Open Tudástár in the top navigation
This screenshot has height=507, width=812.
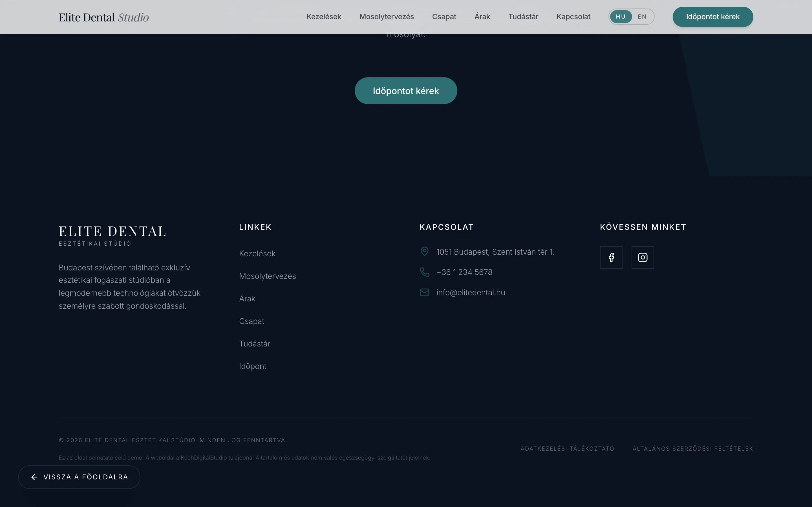(x=523, y=17)
